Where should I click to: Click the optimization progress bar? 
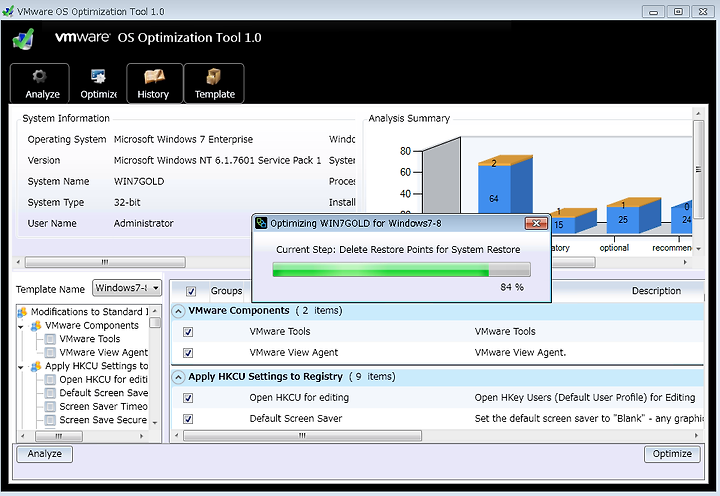(x=401, y=270)
